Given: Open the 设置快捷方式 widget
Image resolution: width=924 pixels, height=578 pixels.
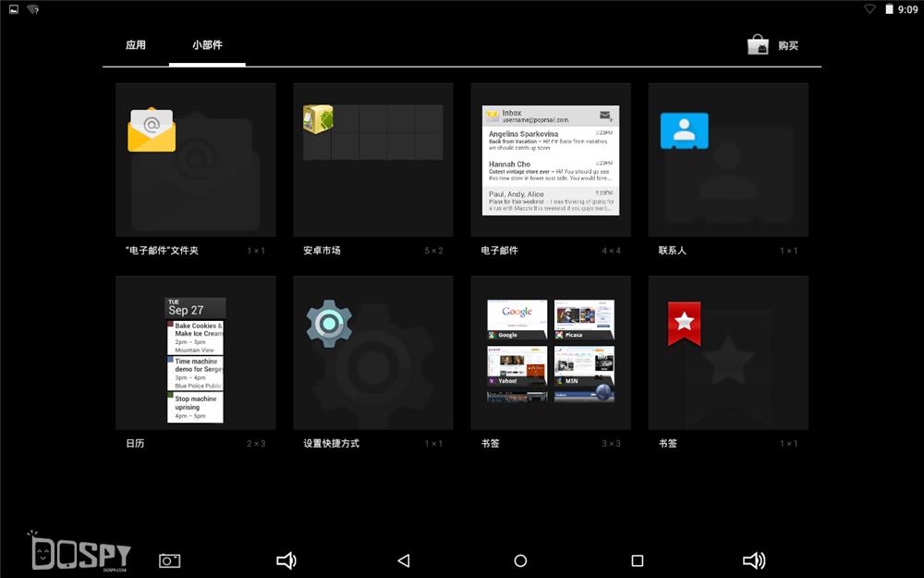Looking at the screenshot, I should [372, 353].
